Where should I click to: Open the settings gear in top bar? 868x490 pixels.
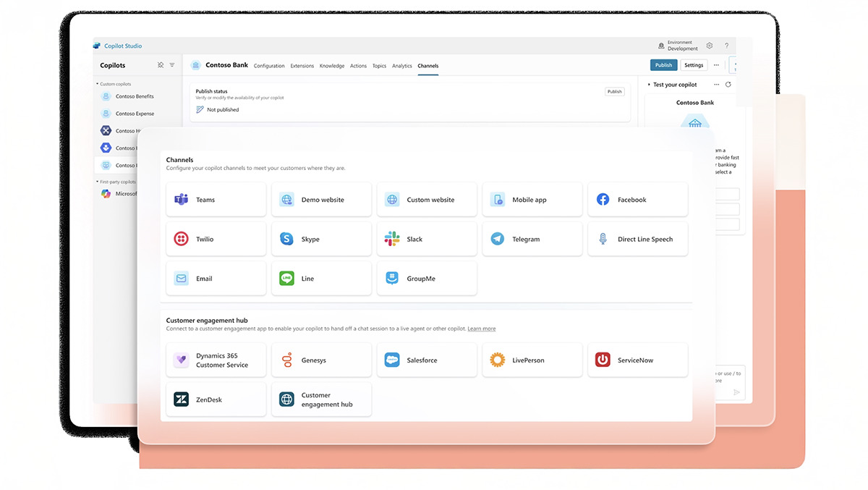710,46
